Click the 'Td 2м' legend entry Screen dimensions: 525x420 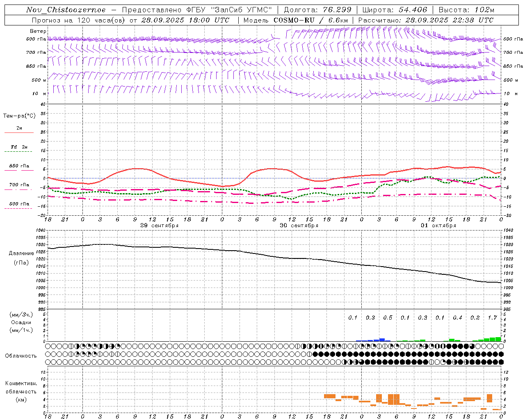[x=19, y=147]
